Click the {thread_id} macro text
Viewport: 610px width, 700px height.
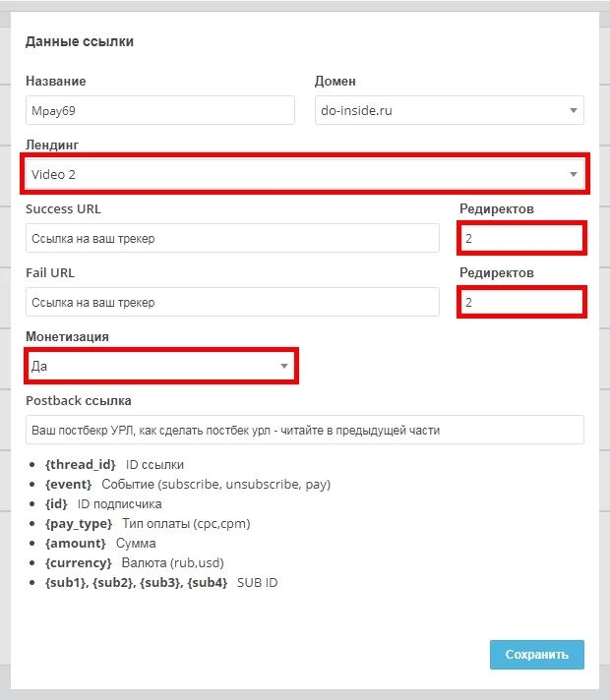tap(80, 465)
